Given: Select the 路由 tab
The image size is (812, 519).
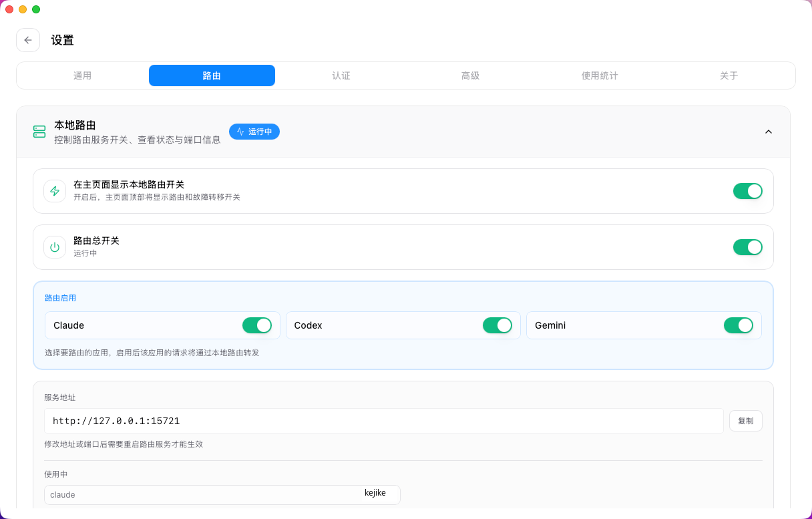Looking at the screenshot, I should pyautogui.click(x=212, y=75).
